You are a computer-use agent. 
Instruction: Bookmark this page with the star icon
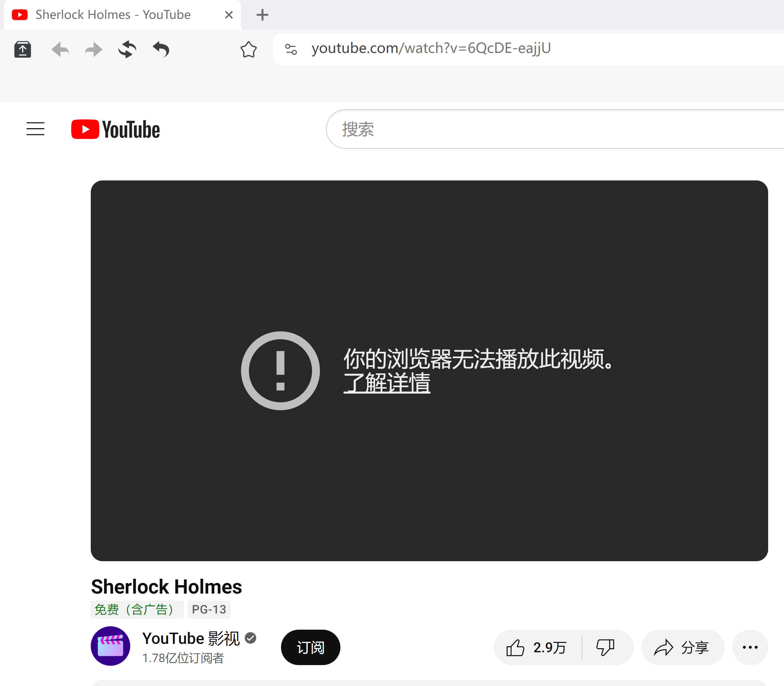(x=248, y=49)
